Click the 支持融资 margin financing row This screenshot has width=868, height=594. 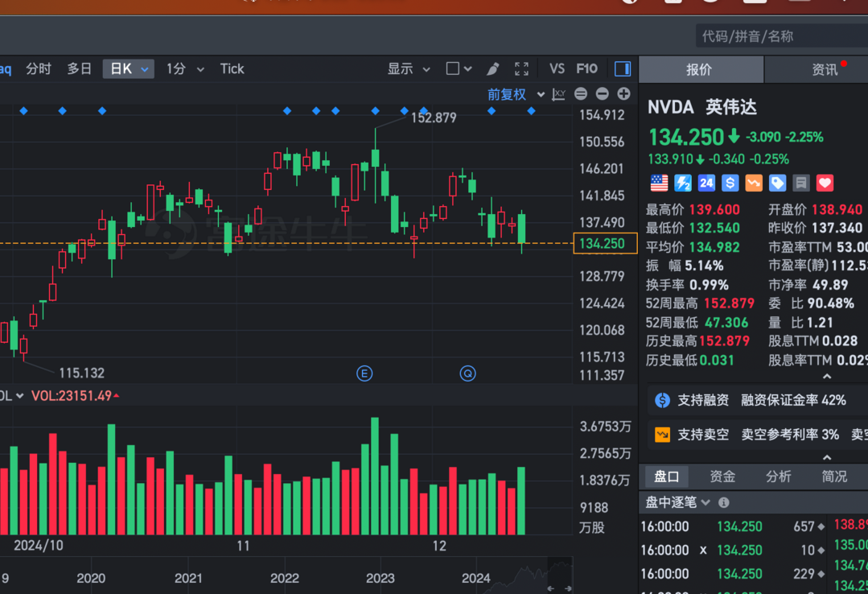[x=758, y=400]
